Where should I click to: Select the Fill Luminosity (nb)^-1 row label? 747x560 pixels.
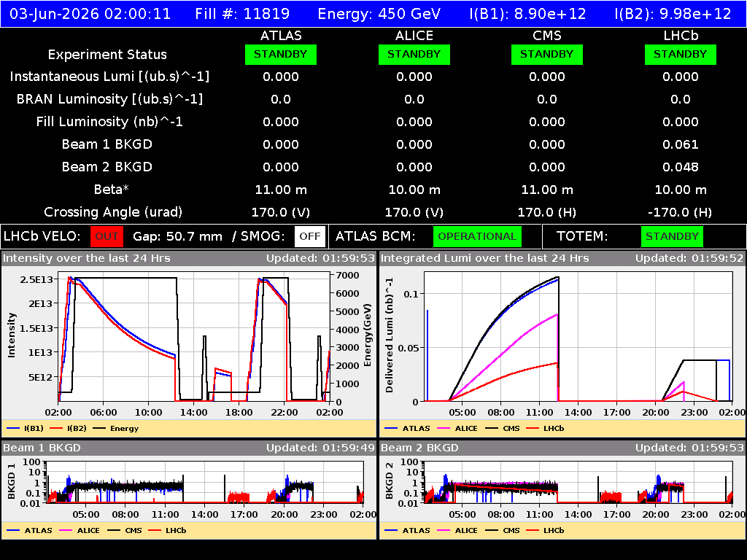click(109, 122)
